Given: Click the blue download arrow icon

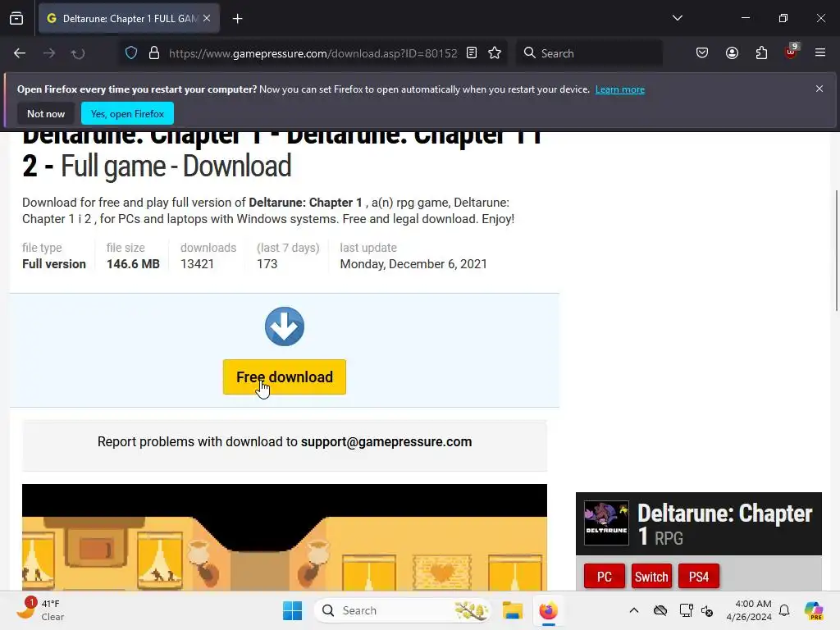Looking at the screenshot, I should point(285,326).
